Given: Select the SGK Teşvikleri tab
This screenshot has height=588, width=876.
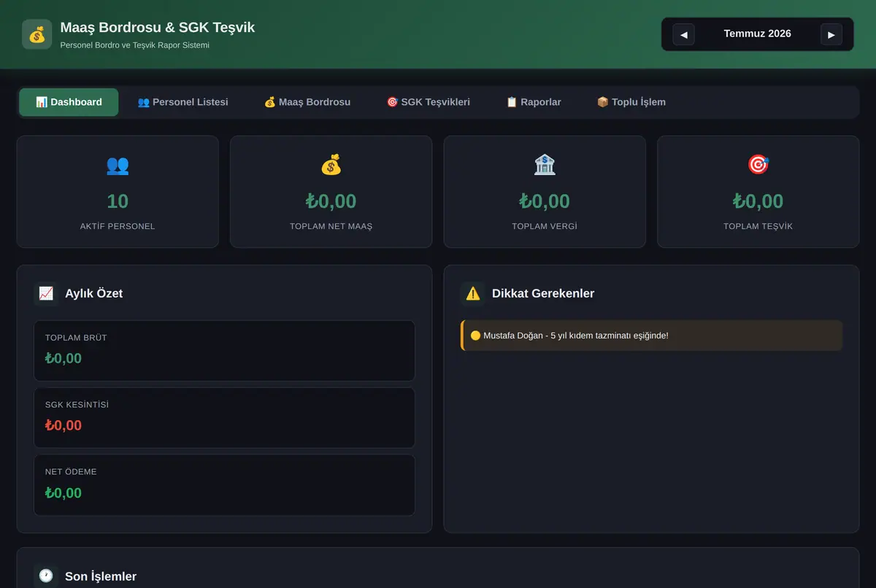Looking at the screenshot, I should (x=429, y=102).
